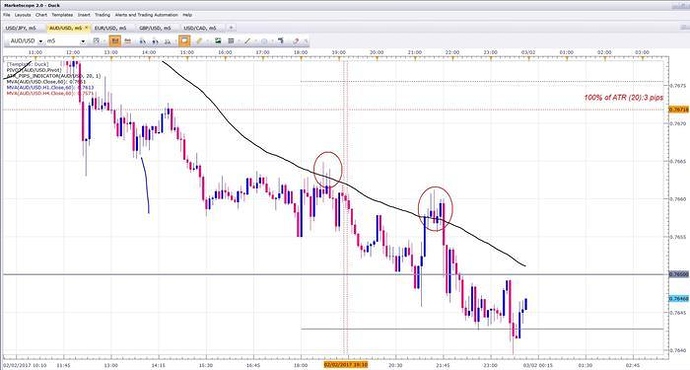
Task: Open the Help menu
Action: pyautogui.click(x=187, y=15)
